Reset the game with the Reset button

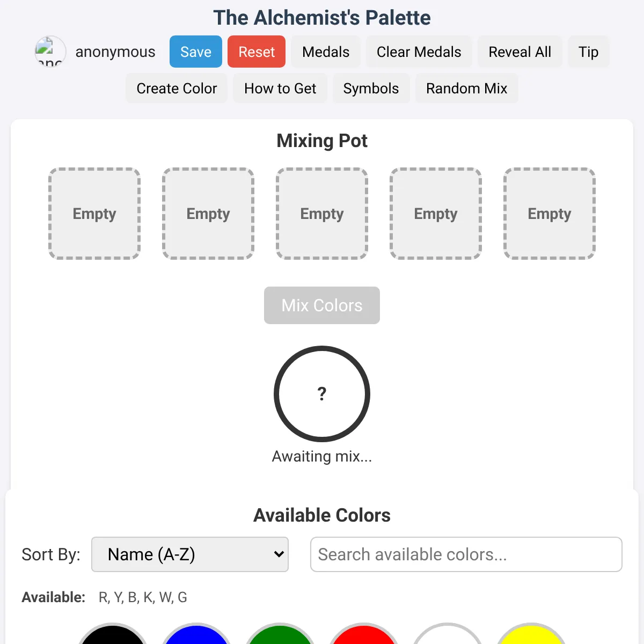tap(257, 52)
